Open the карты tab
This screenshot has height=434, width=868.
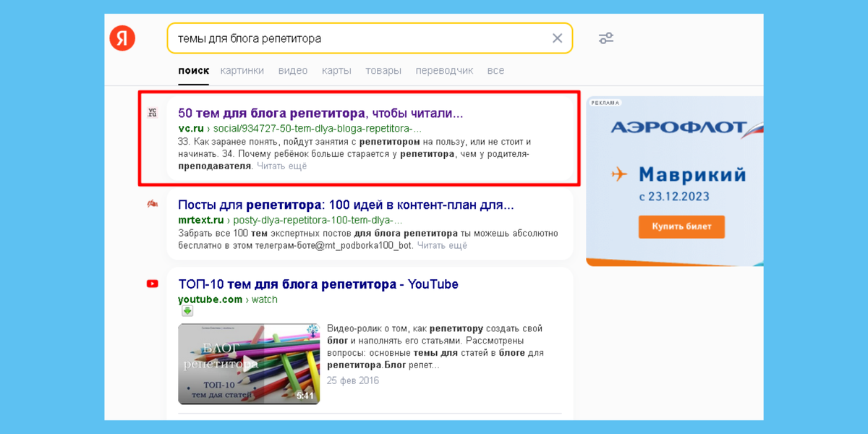pos(336,71)
